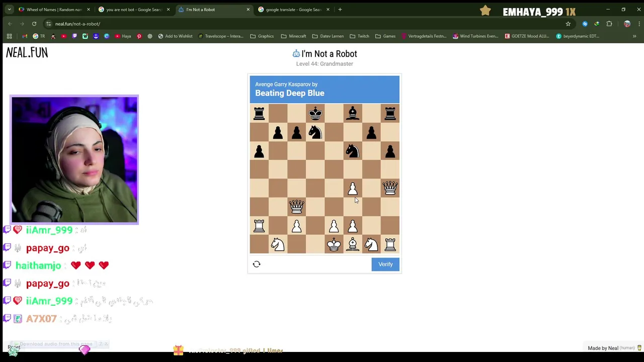The image size is (644, 362).
Task: Click the black pawn on c7
Action: point(296,132)
